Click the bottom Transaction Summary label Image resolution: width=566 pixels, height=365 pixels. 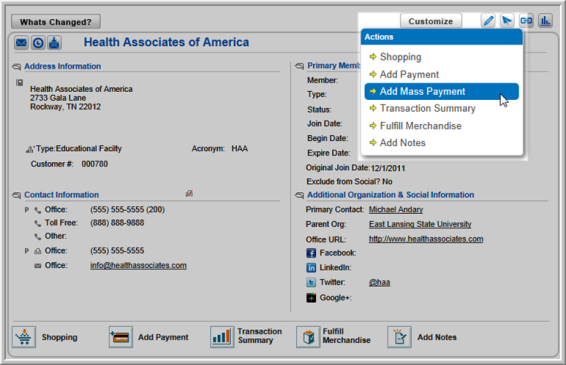260,336
